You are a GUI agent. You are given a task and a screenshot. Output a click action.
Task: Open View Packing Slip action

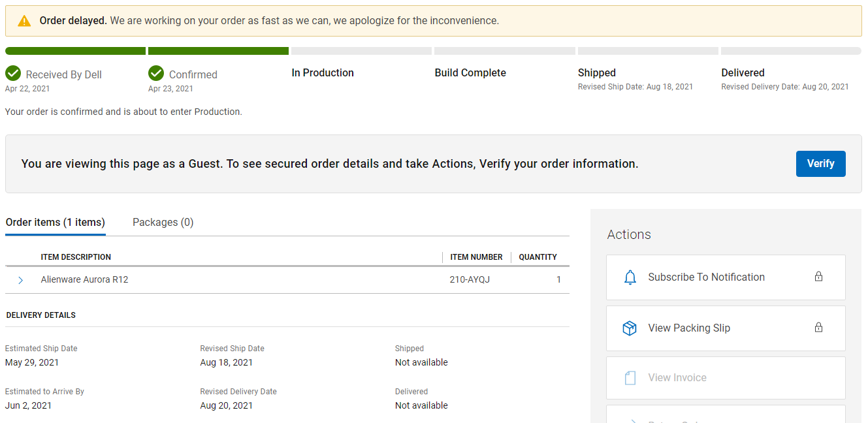726,328
